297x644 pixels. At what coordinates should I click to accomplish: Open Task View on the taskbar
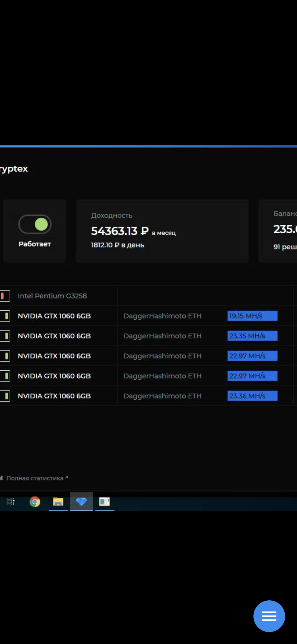11,502
